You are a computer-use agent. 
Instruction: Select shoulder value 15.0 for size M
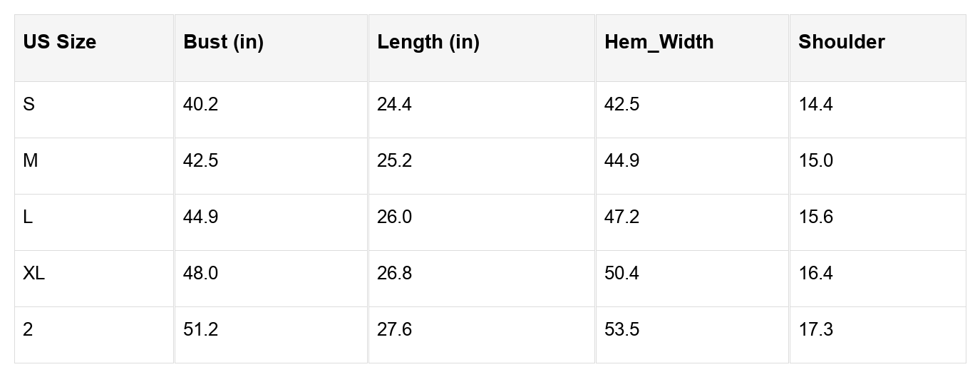click(x=815, y=161)
